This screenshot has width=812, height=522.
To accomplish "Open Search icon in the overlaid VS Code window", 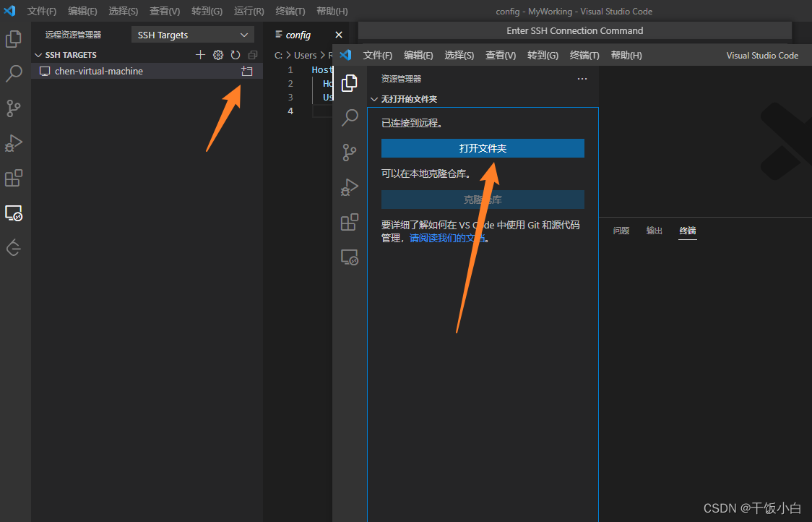I will pyautogui.click(x=350, y=118).
